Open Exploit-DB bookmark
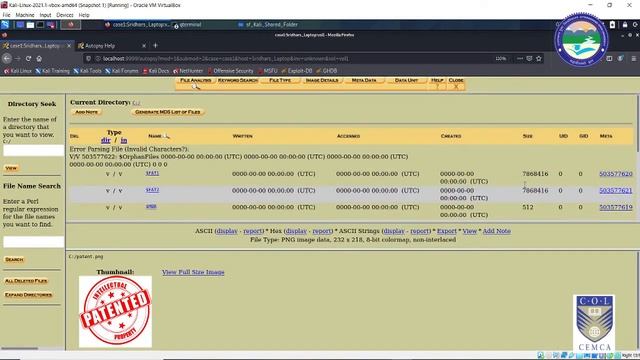640x360 pixels. click(296, 71)
